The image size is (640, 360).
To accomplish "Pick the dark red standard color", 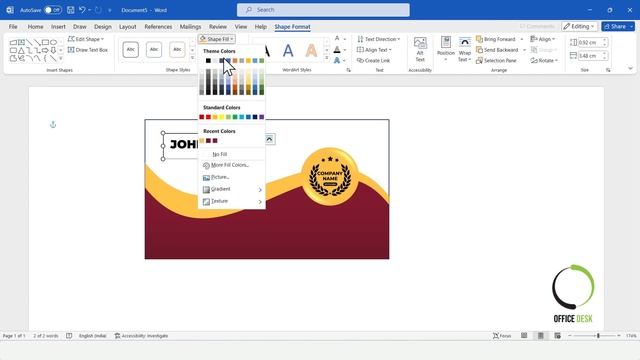I will tap(202, 117).
